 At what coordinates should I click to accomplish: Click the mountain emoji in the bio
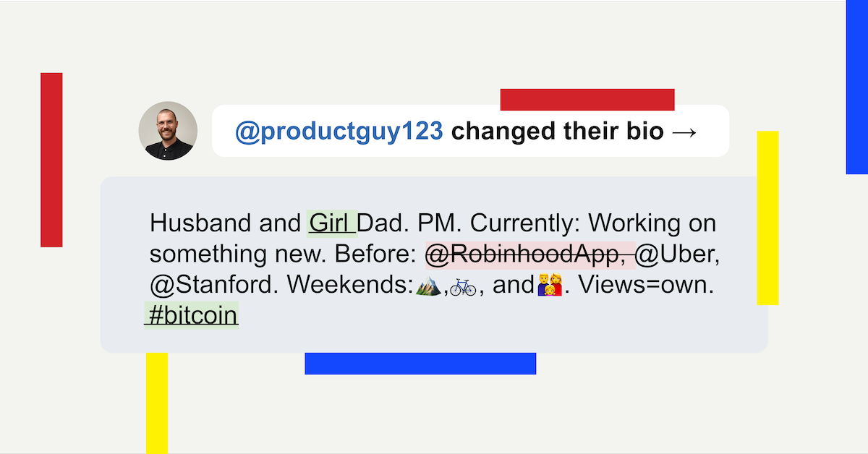(428, 286)
